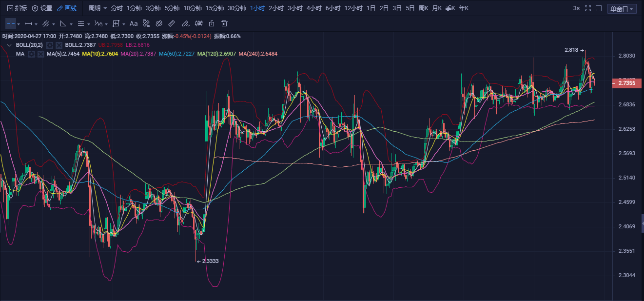
Task: Open the 单窗口 window layout dropdown
Action: point(623,9)
